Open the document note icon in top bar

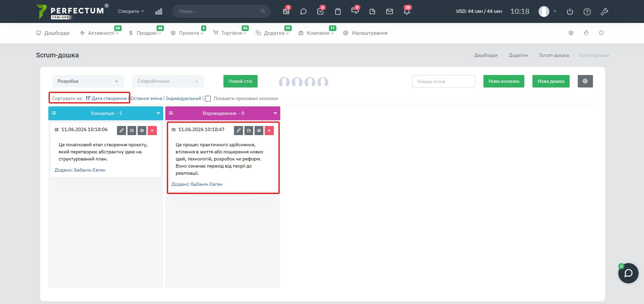pyautogui.click(x=372, y=11)
